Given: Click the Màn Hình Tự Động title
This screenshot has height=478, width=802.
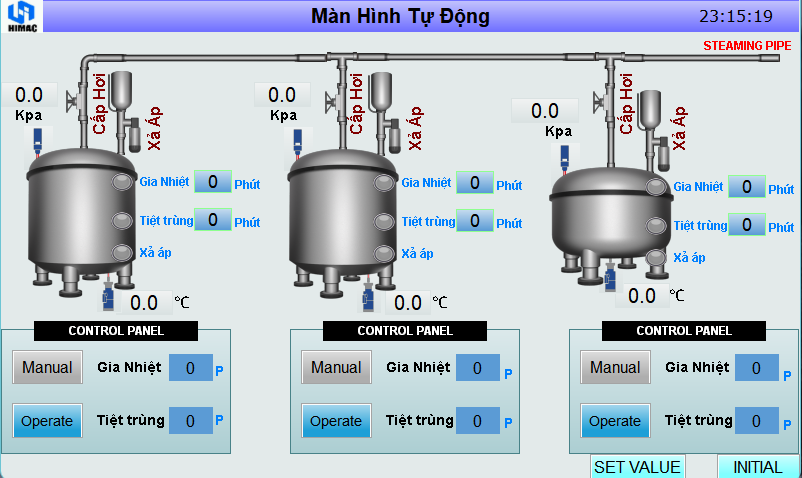Looking at the screenshot, I should (x=400, y=16).
